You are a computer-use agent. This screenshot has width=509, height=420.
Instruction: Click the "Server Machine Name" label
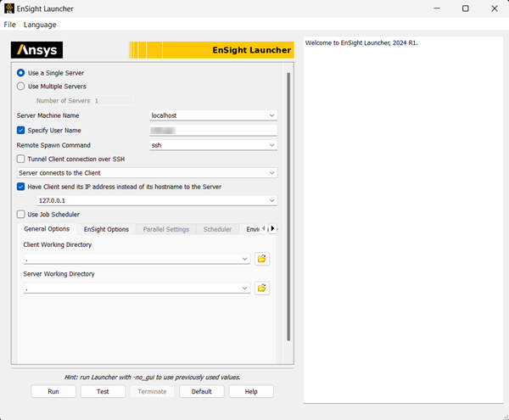[x=48, y=115]
